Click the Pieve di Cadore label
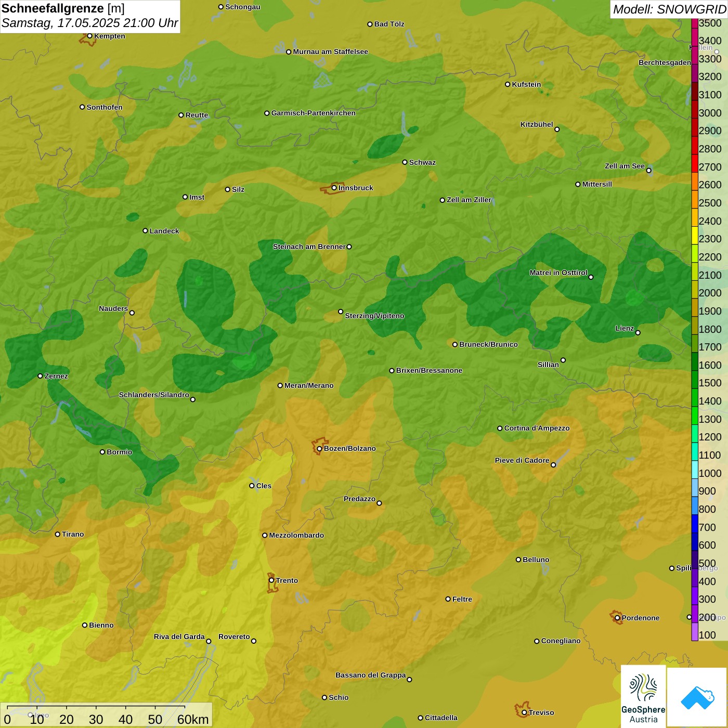This screenshot has width=728, height=728. pyautogui.click(x=522, y=460)
